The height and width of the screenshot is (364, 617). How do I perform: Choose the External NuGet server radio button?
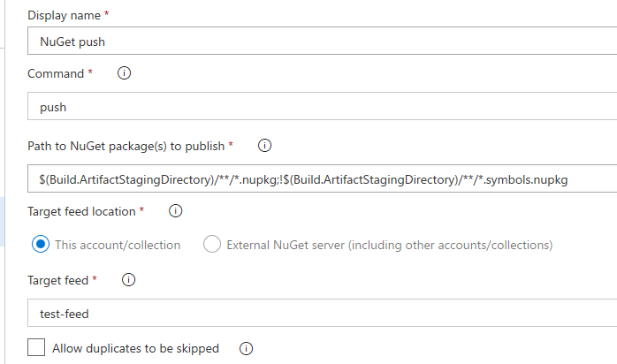pos(212,244)
